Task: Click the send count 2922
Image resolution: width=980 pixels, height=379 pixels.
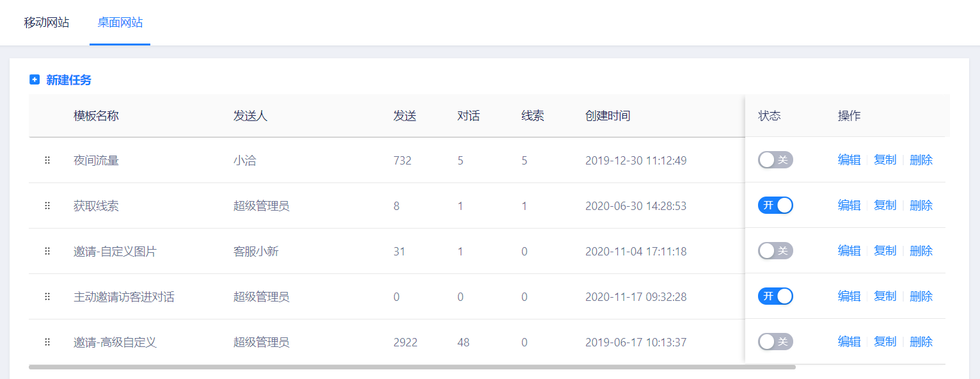Action: [406, 343]
